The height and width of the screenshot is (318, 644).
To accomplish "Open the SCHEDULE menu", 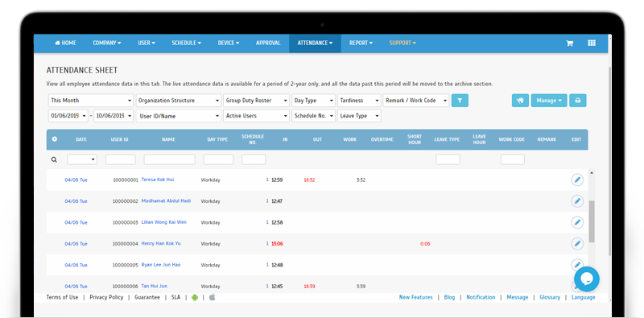I will [186, 43].
